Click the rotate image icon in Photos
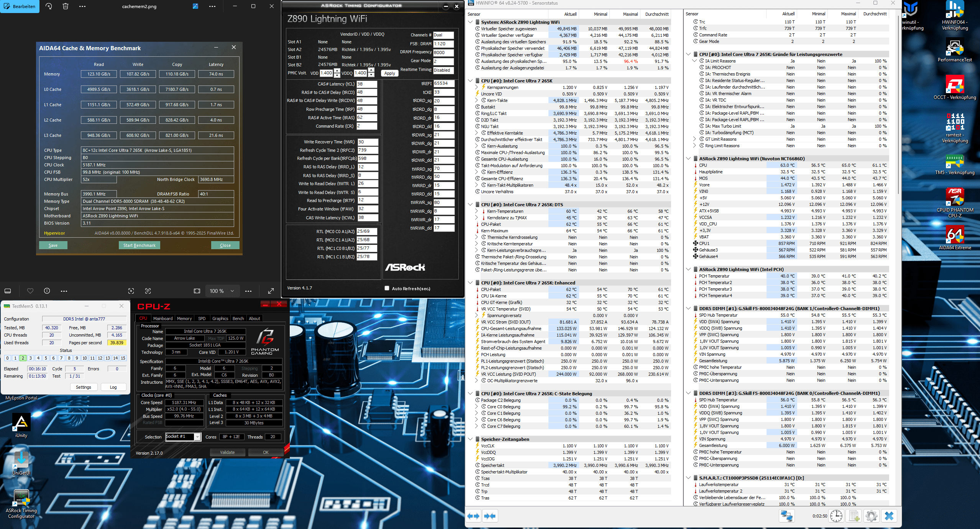The width and height of the screenshot is (980, 529). click(x=49, y=6)
